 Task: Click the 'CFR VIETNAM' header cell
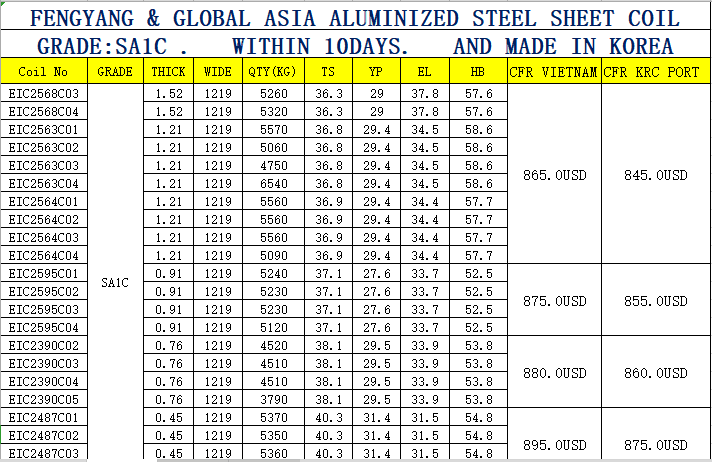554,71
